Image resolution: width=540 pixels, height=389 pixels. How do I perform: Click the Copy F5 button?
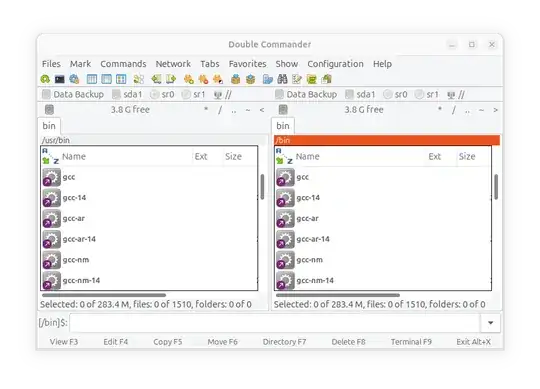coord(168,342)
